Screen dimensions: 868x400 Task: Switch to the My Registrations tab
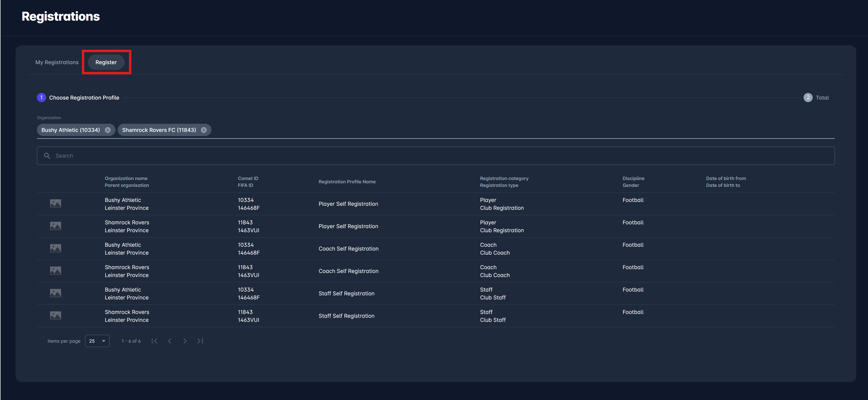point(57,62)
